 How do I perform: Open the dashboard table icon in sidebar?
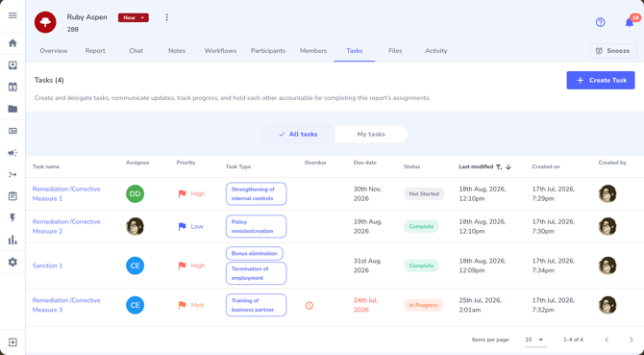(12, 131)
